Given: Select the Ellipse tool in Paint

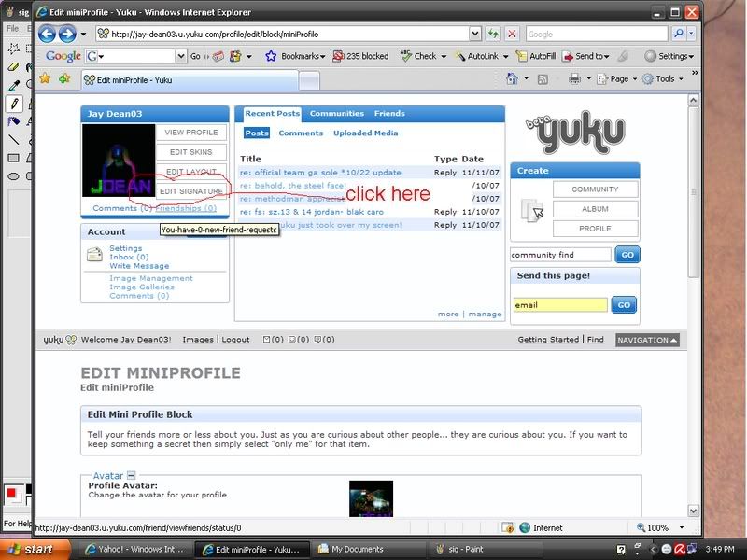Looking at the screenshot, I should [13, 176].
